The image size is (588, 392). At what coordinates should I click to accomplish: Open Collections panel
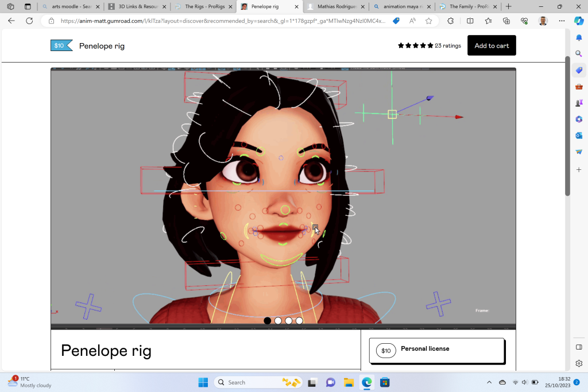pos(506,21)
